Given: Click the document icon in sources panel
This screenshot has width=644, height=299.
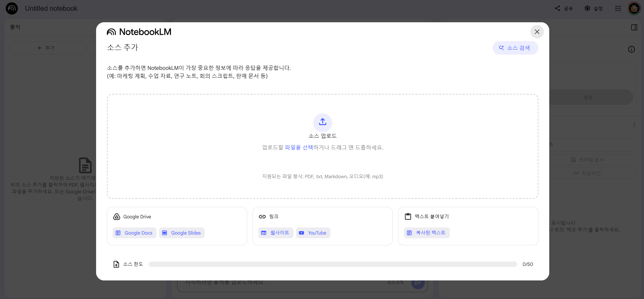Looking at the screenshot, I should pos(85,165).
